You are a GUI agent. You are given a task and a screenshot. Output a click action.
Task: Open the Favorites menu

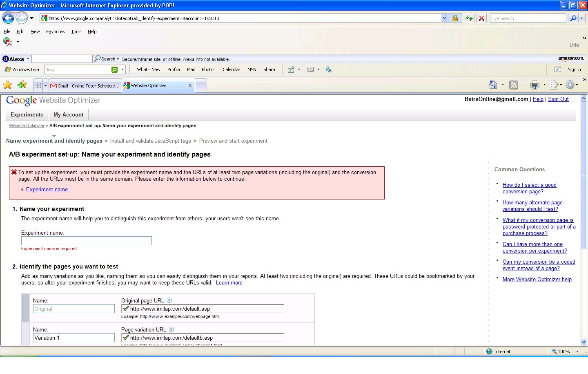(x=55, y=31)
